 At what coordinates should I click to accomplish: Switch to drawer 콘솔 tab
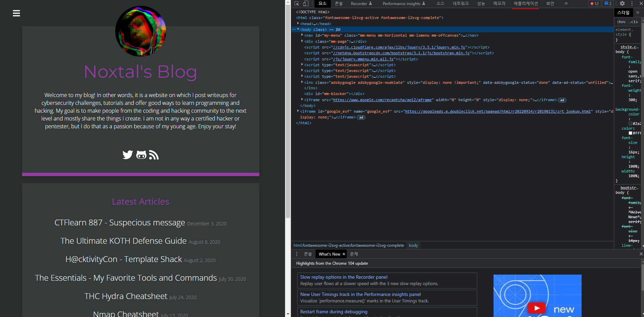(308, 254)
